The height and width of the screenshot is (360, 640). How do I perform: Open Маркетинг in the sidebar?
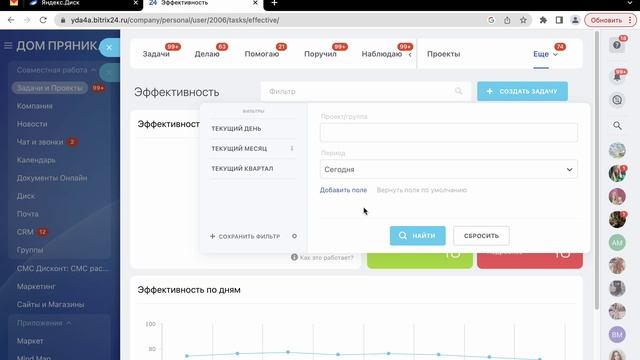[x=36, y=287]
